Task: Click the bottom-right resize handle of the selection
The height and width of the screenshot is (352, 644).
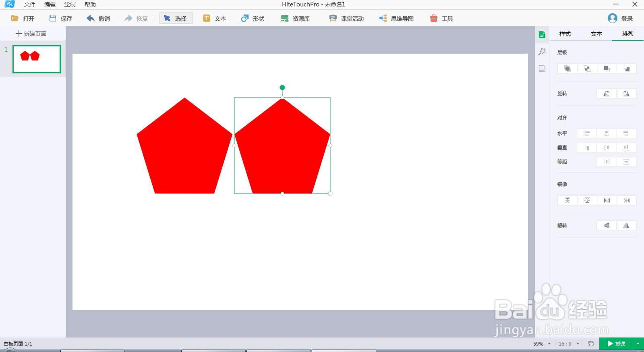Action: [330, 194]
